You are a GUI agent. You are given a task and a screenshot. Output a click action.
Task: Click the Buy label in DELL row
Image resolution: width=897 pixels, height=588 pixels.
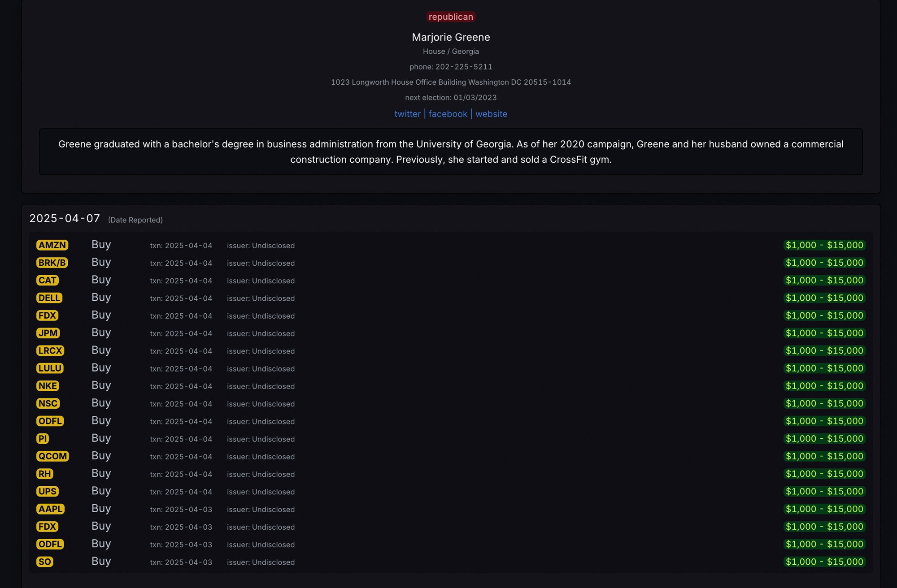coord(101,298)
